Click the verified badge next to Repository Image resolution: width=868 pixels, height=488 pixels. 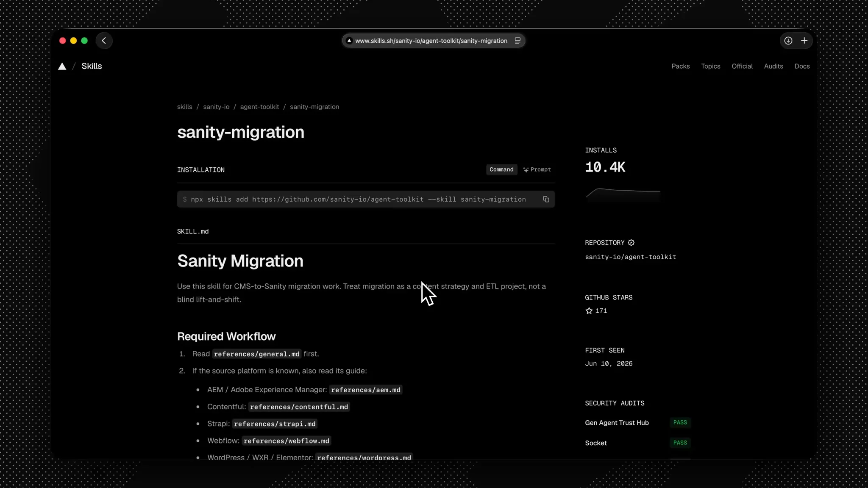pos(631,243)
